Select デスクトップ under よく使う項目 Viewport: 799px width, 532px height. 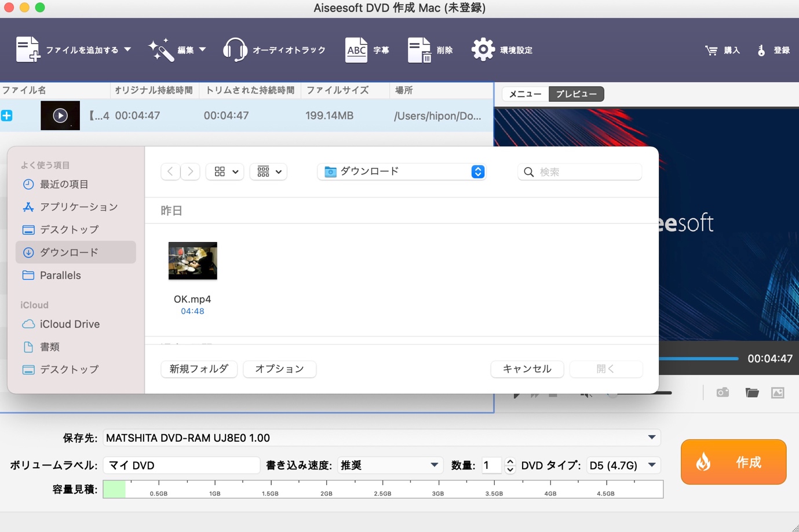coord(76,230)
